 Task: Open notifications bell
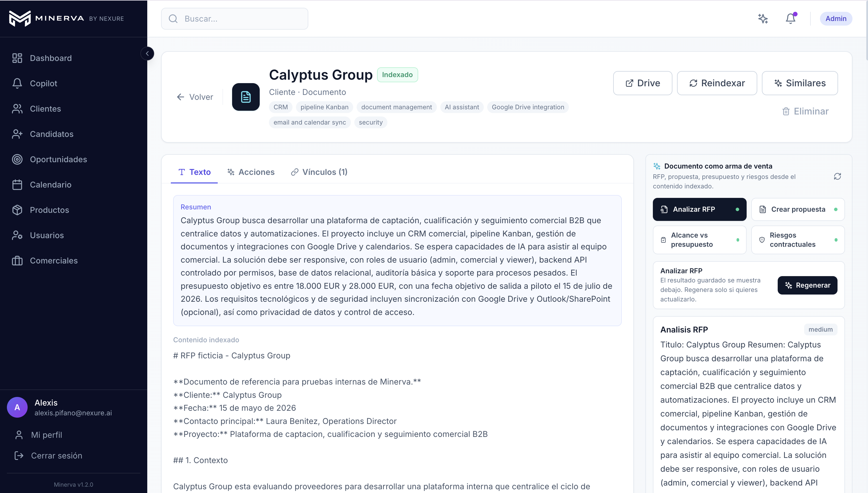[x=790, y=19]
